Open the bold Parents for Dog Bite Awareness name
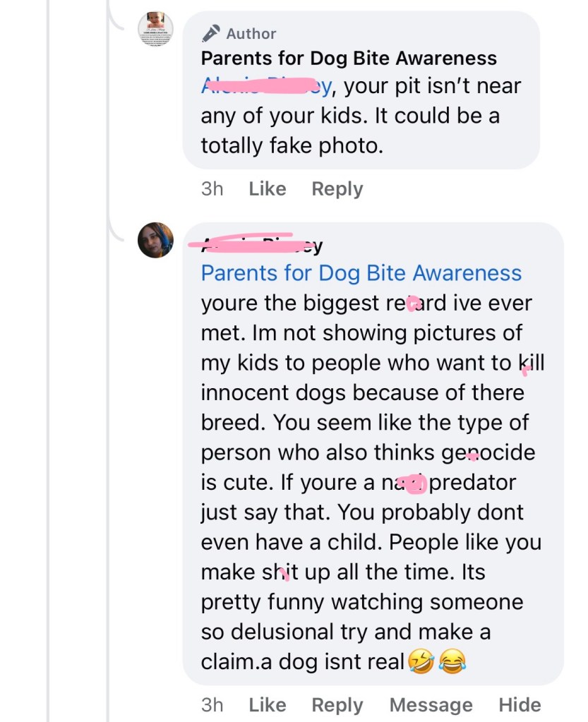 click(x=349, y=58)
